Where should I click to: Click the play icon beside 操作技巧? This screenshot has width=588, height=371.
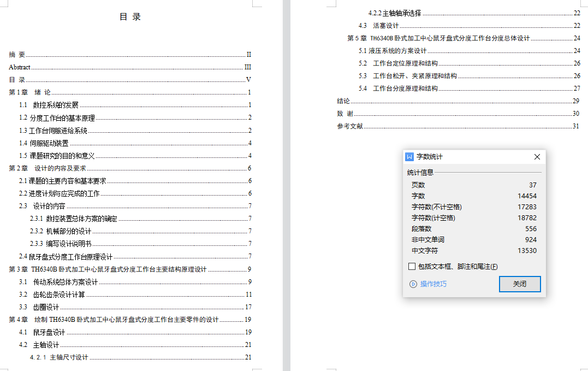(x=413, y=284)
